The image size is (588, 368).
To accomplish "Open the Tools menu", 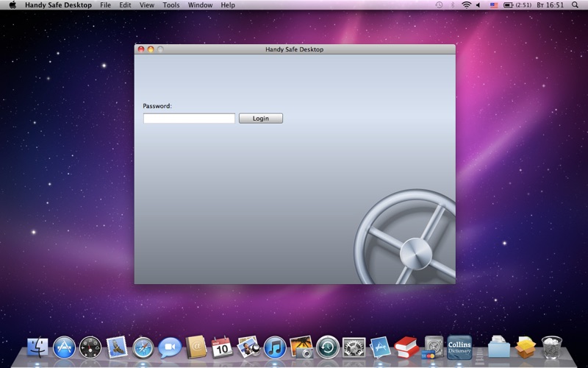I will pyautogui.click(x=171, y=5).
